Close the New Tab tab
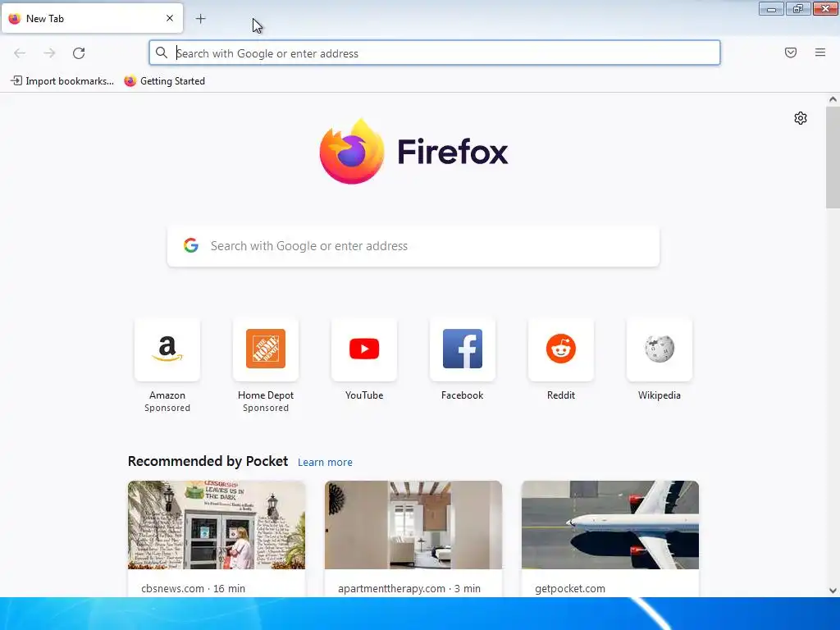 (169, 18)
